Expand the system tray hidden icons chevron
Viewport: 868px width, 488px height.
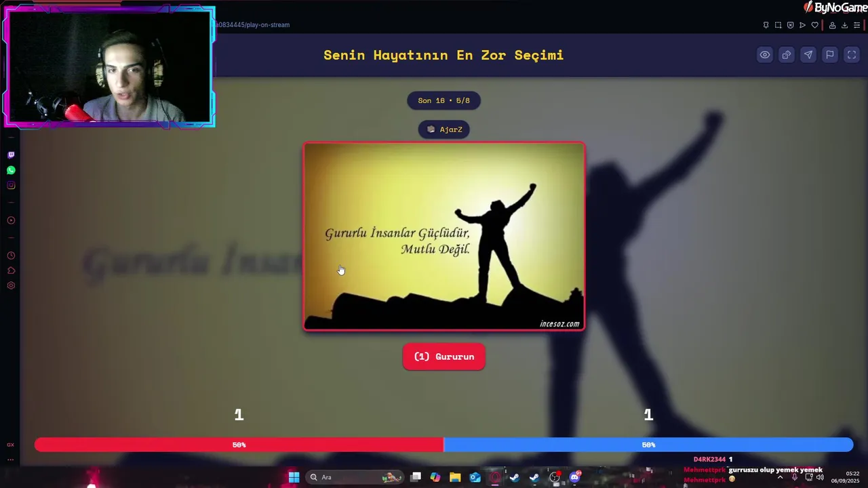[780, 477]
